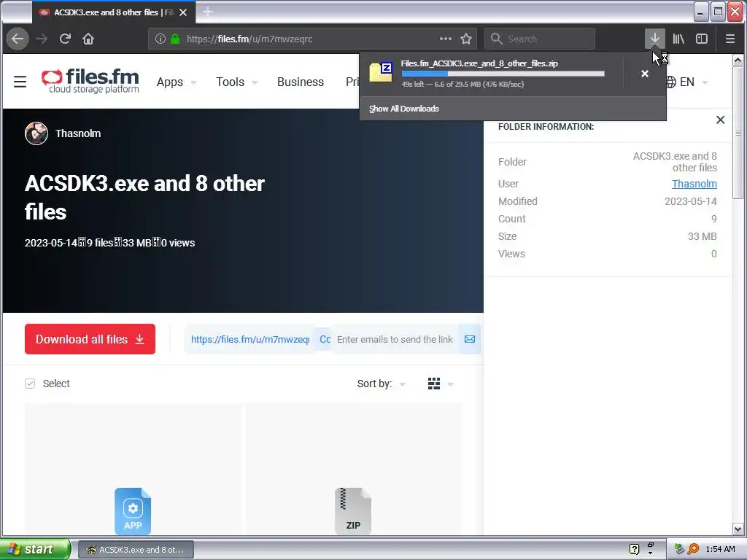This screenshot has width=747, height=560.
Task: Click the help question tray icon
Action: (x=634, y=549)
